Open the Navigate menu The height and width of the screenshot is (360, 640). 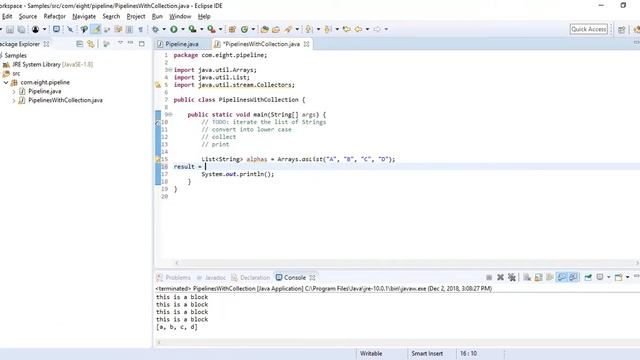click(x=84, y=16)
